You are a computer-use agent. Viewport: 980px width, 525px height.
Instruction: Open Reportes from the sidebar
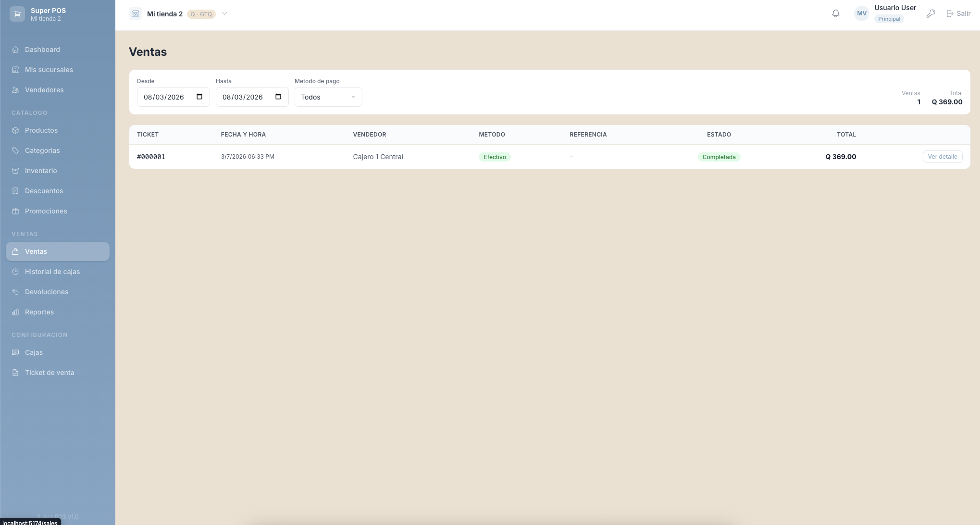[39, 312]
